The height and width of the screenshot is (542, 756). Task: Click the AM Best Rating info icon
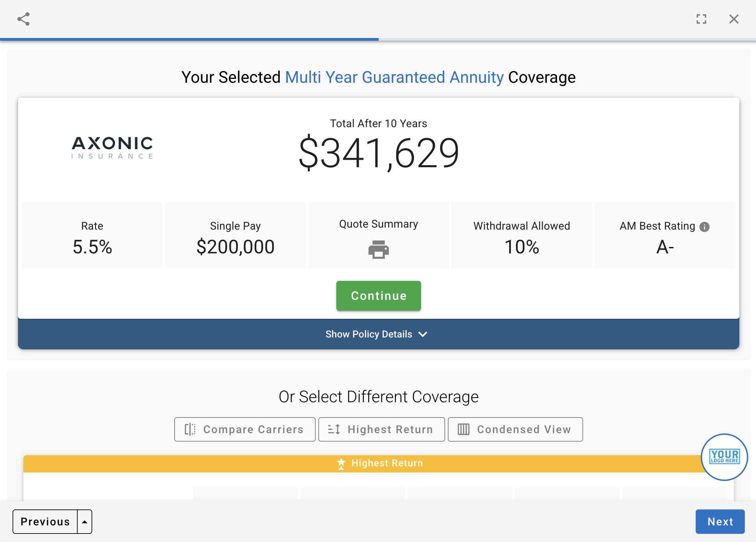click(x=704, y=227)
